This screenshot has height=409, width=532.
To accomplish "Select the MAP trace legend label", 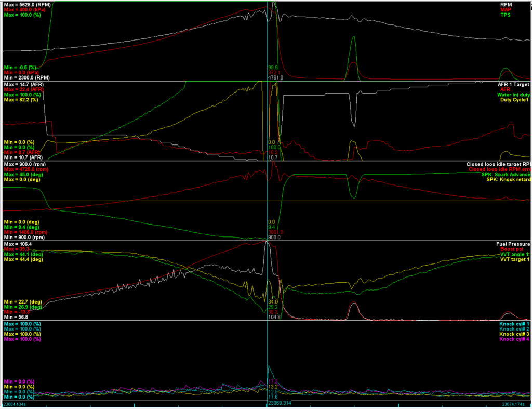I will pyautogui.click(x=506, y=10).
